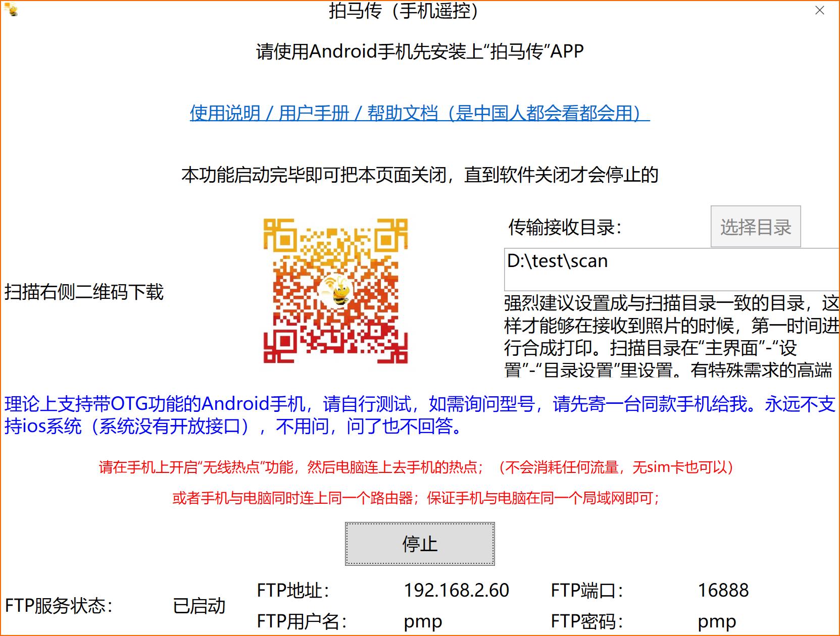Click the top-left corner square of the QR code
Screen dimensions: 840x636
click(279, 235)
